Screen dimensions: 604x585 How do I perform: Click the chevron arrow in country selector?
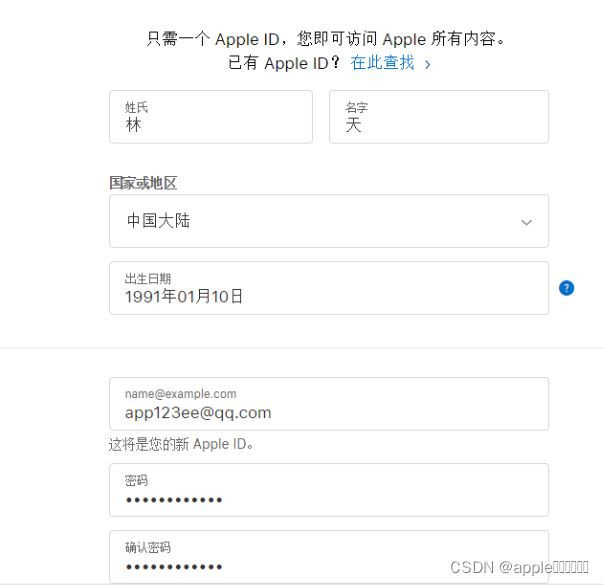click(526, 223)
